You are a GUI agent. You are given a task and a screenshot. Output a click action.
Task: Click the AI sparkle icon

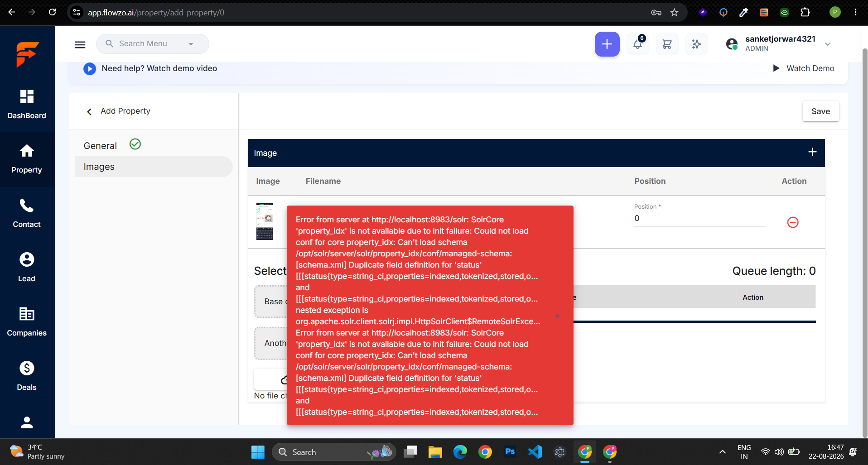point(696,44)
